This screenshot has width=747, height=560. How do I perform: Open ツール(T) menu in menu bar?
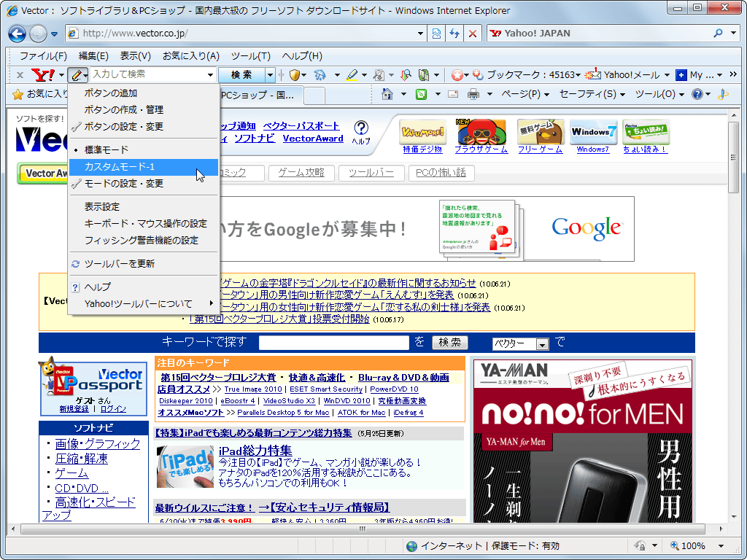(x=251, y=56)
